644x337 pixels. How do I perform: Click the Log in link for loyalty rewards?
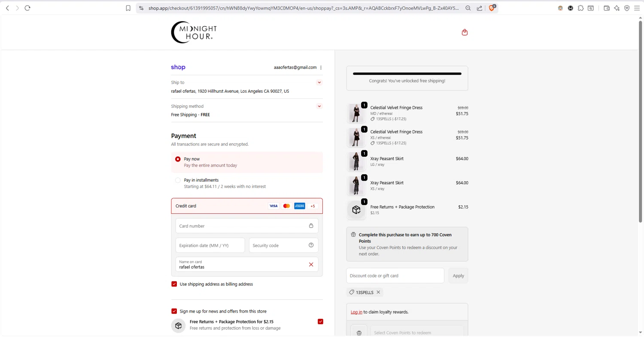click(x=356, y=312)
